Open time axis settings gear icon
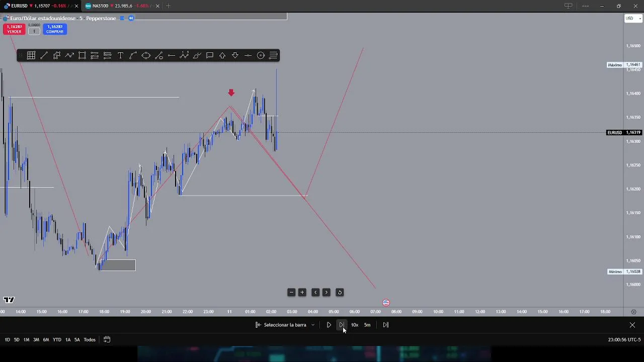Viewport: 644px width, 362px height. pyautogui.click(x=634, y=312)
